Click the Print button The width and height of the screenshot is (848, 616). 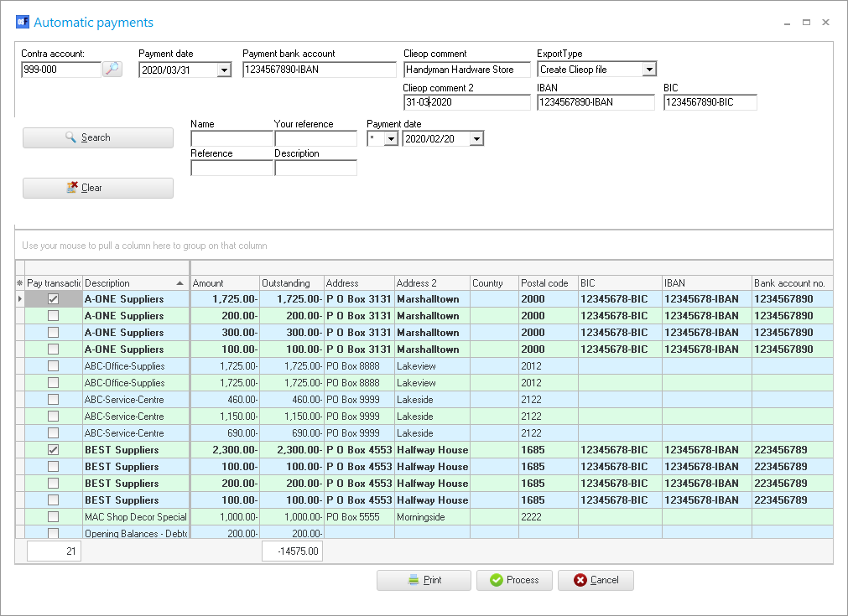click(424, 580)
